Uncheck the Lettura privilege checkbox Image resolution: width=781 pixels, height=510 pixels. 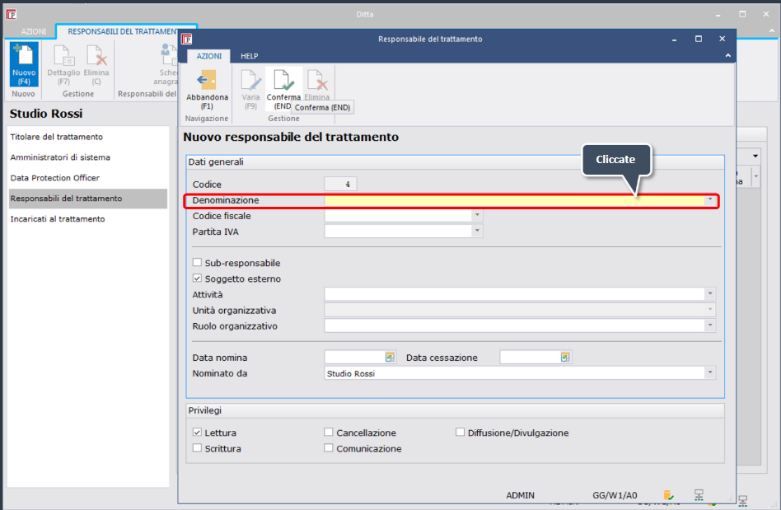(197, 432)
